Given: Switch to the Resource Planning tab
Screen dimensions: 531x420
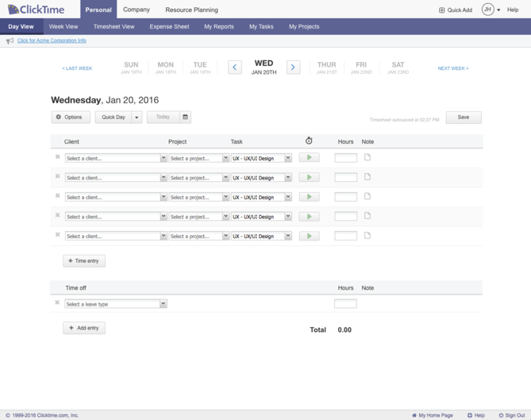Looking at the screenshot, I should click(191, 10).
